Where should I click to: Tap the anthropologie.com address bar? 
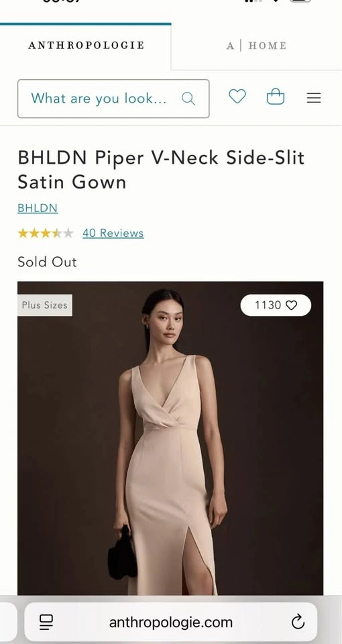[x=171, y=623]
